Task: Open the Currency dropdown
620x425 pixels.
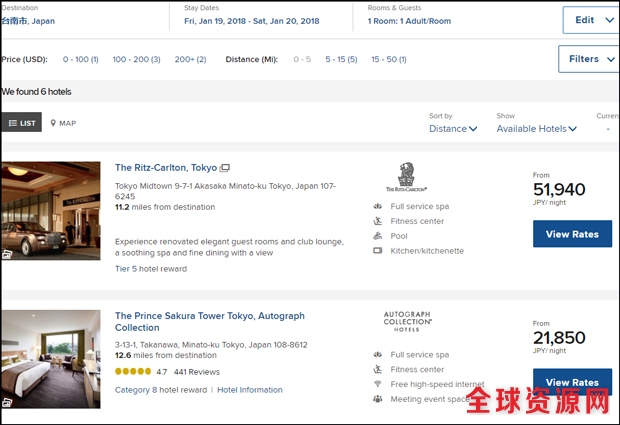Action: click(608, 129)
